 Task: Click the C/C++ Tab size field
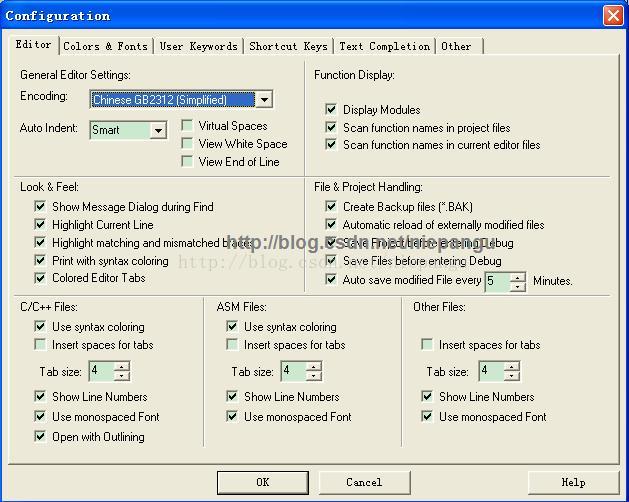[x=102, y=371]
